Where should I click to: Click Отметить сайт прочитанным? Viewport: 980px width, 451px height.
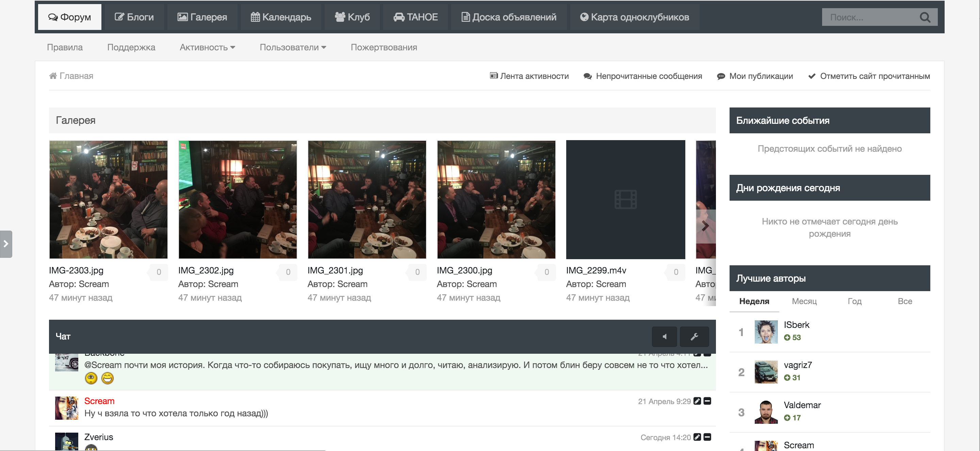(869, 76)
